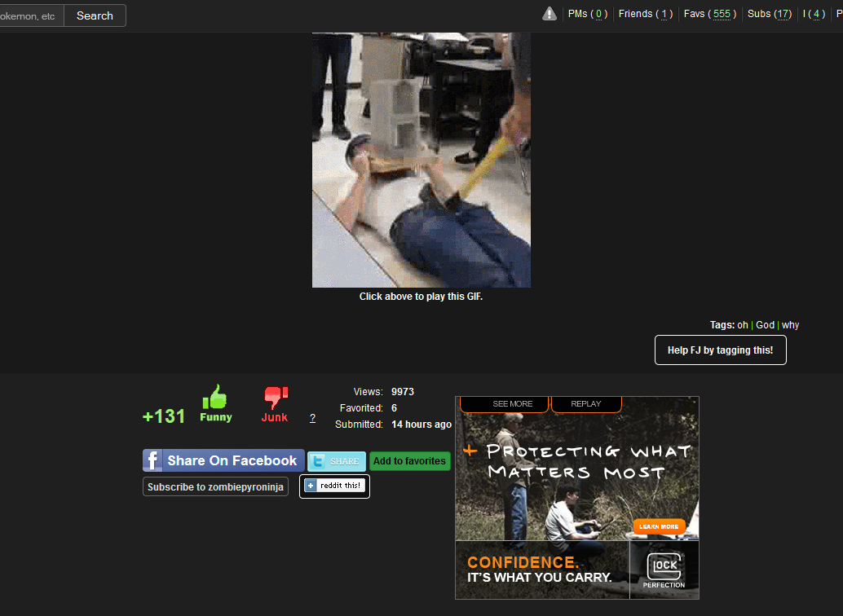The image size is (843, 616).
Task: Click the search text input field
Action: (29, 15)
